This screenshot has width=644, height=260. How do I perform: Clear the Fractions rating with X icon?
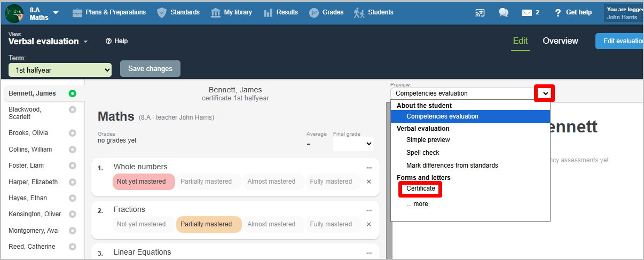pos(368,224)
